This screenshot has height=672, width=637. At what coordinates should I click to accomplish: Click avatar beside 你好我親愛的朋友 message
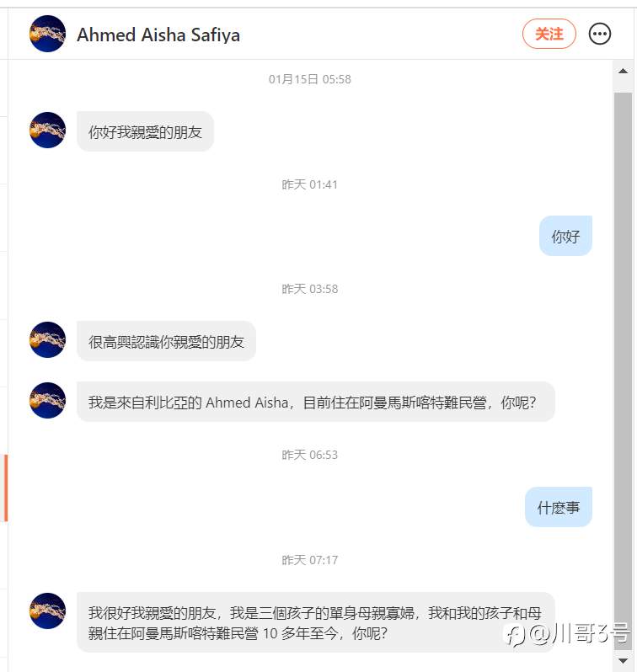click(x=48, y=131)
